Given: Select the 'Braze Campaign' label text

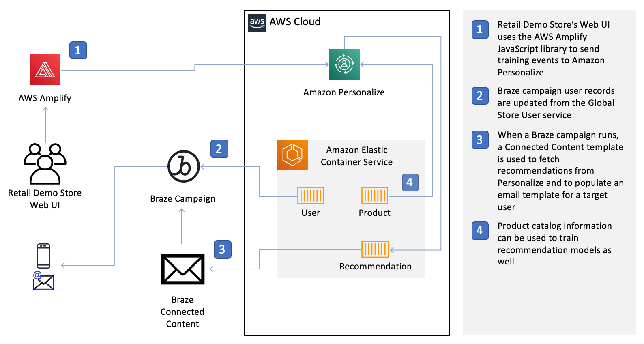Looking at the screenshot, I should tap(182, 199).
